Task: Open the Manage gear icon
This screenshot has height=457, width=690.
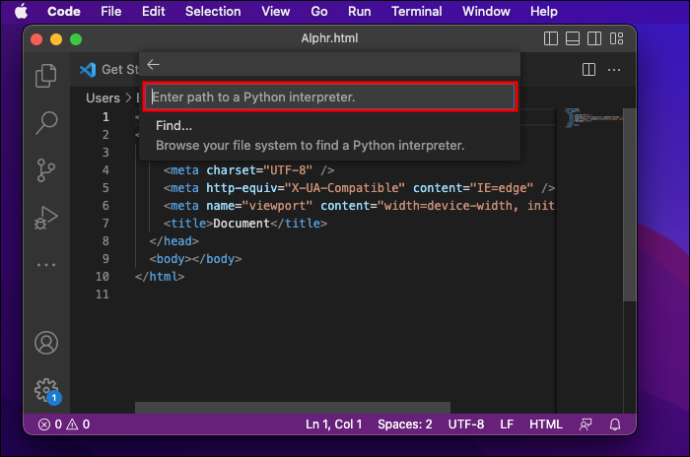Action: point(46,390)
